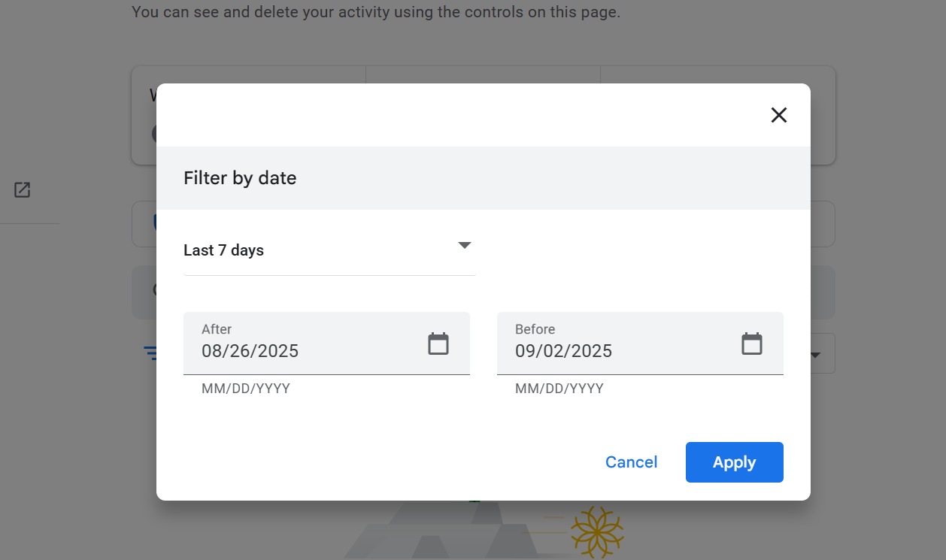Click the external link icon in left sidebar
Image resolution: width=946 pixels, height=560 pixels.
click(x=22, y=190)
